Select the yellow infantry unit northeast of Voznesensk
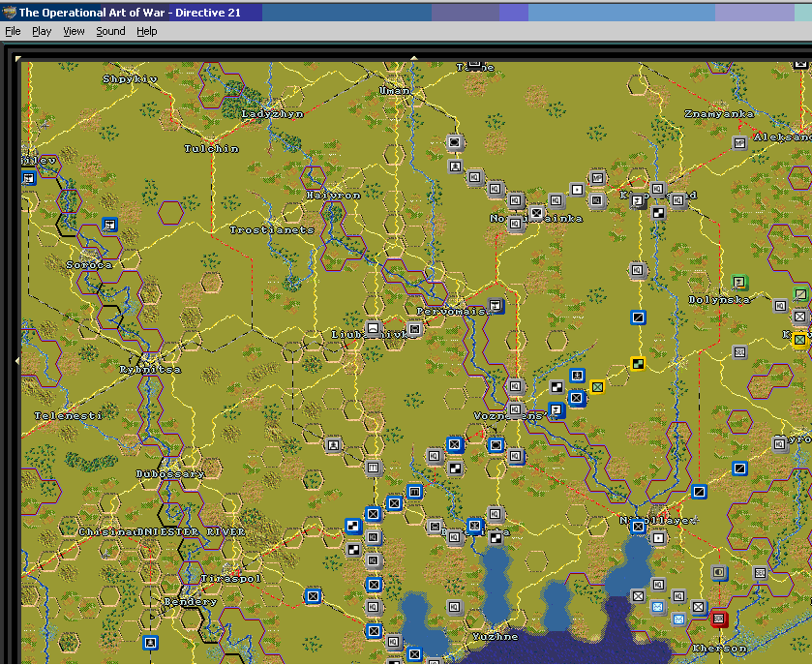This screenshot has width=812, height=665. tap(597, 386)
